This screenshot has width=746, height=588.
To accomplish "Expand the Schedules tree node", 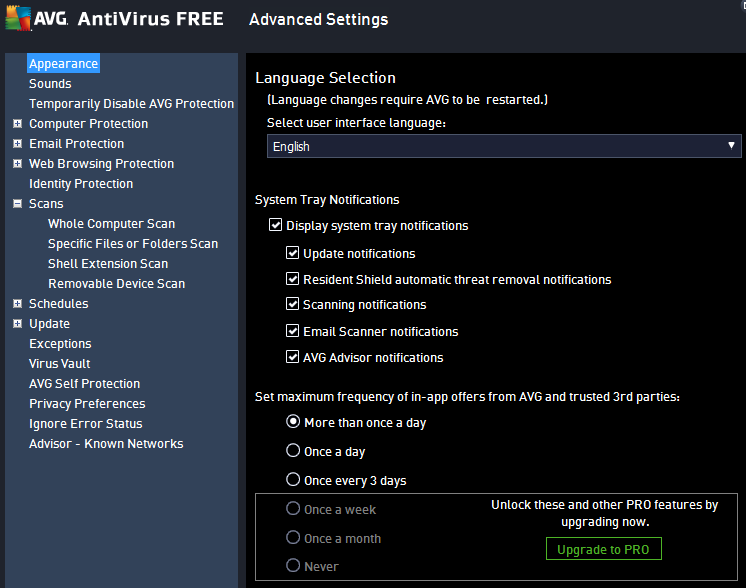I will (x=18, y=304).
